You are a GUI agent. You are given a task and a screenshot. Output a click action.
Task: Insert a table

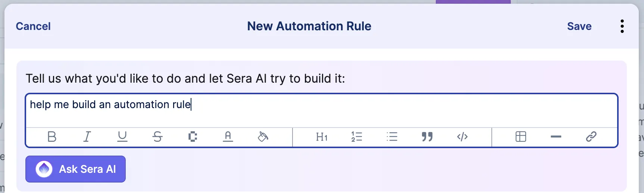coord(521,137)
